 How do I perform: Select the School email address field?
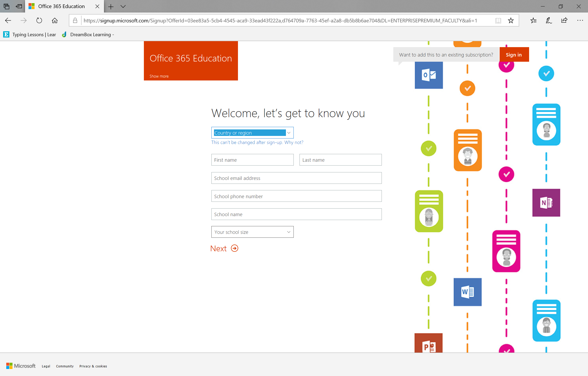click(x=296, y=178)
